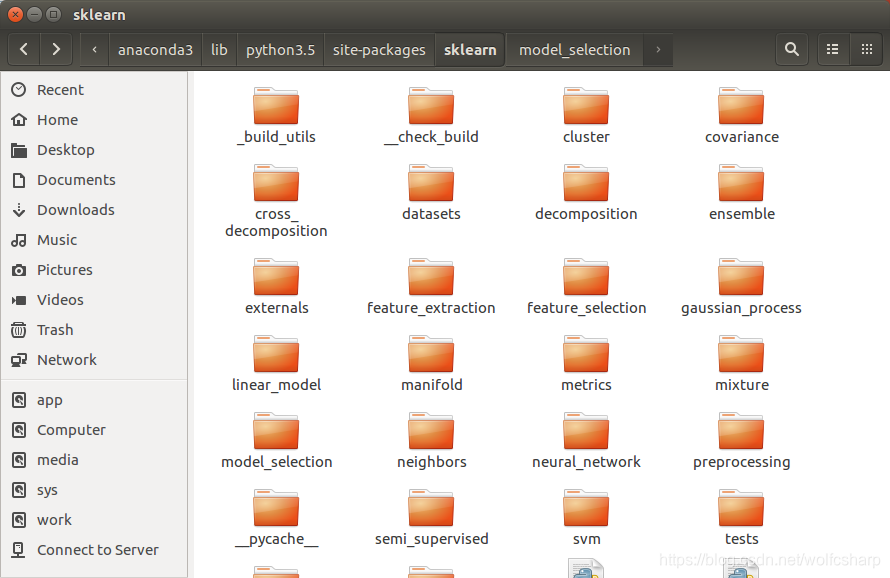Switch to list view
Screen dimensions: 890x578
point(833,49)
